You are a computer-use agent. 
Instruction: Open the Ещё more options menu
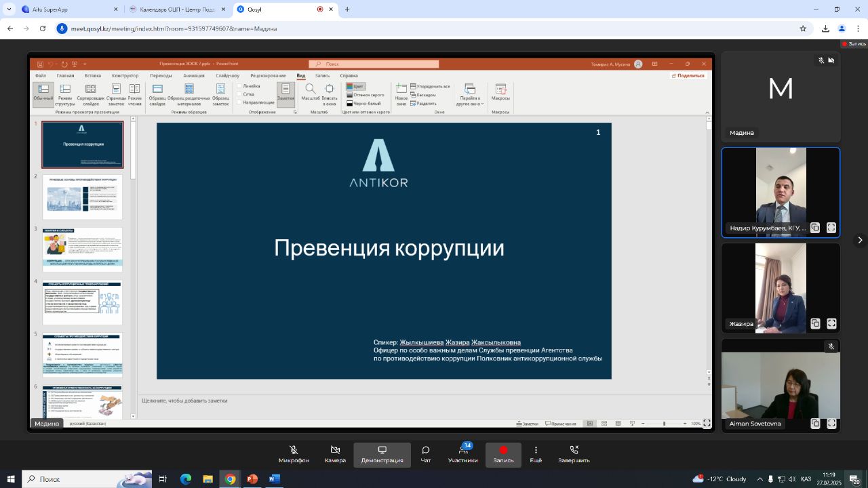click(x=536, y=454)
